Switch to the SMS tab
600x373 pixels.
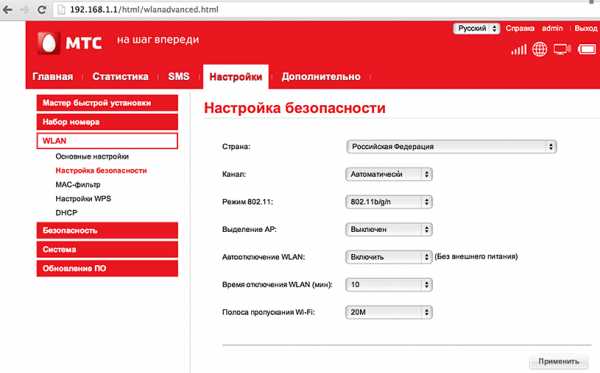(179, 77)
